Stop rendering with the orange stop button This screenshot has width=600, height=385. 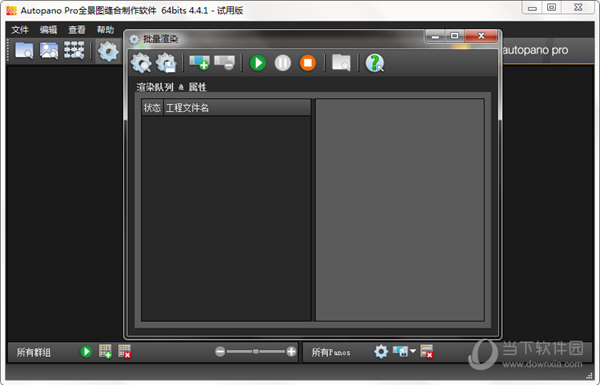point(308,63)
